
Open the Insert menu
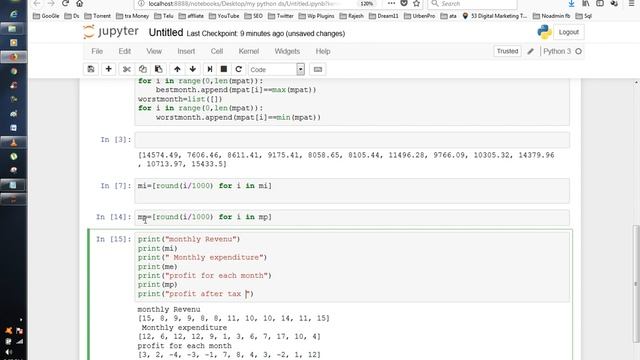click(x=186, y=51)
